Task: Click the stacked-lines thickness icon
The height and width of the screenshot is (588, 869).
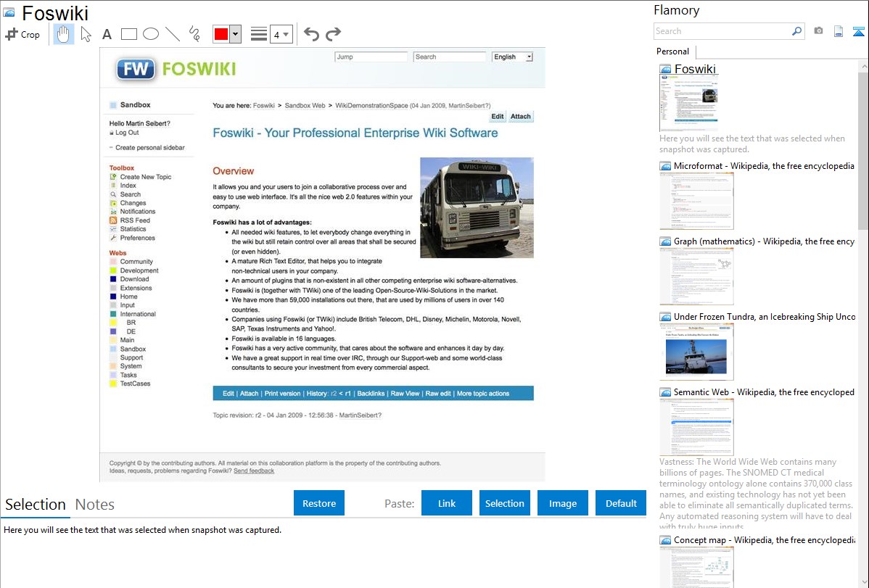Action: click(x=259, y=34)
